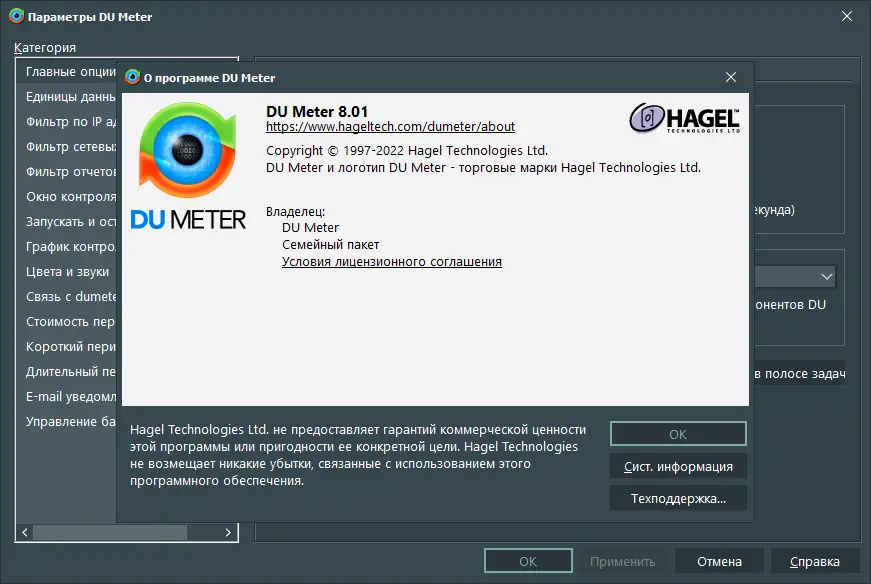Click OK in the Параметры window
The width and height of the screenshot is (871, 584).
(x=528, y=561)
